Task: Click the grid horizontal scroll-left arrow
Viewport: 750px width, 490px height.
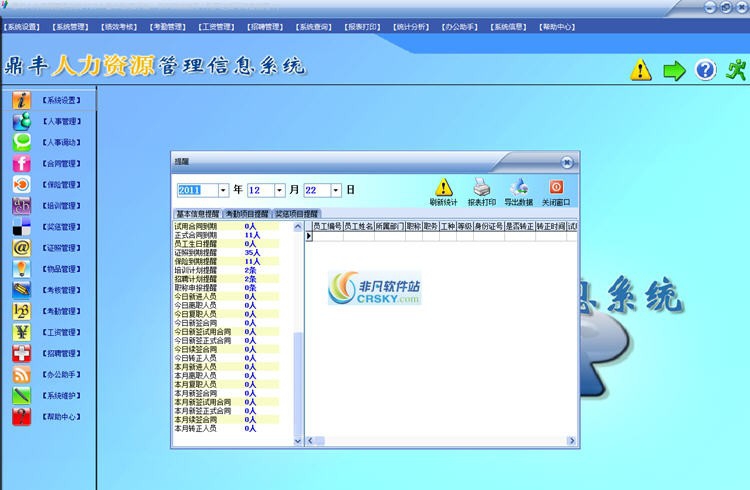Action: click(x=310, y=441)
